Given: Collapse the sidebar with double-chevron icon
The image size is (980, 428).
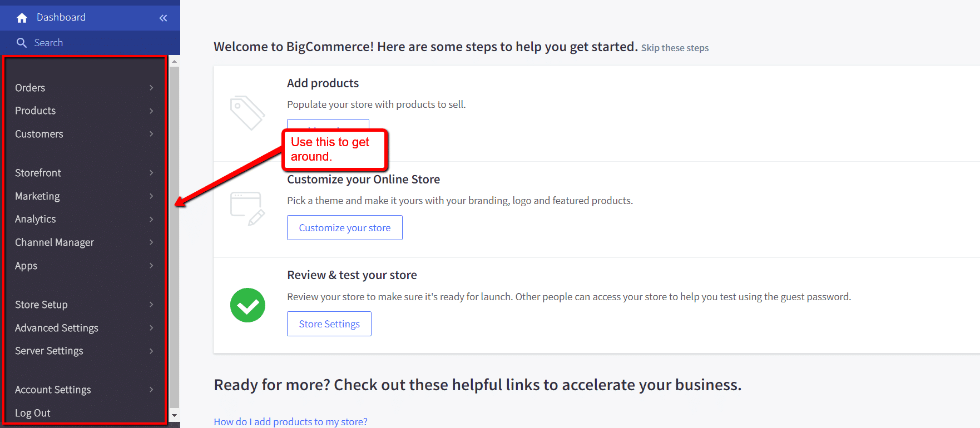Looking at the screenshot, I should [163, 18].
